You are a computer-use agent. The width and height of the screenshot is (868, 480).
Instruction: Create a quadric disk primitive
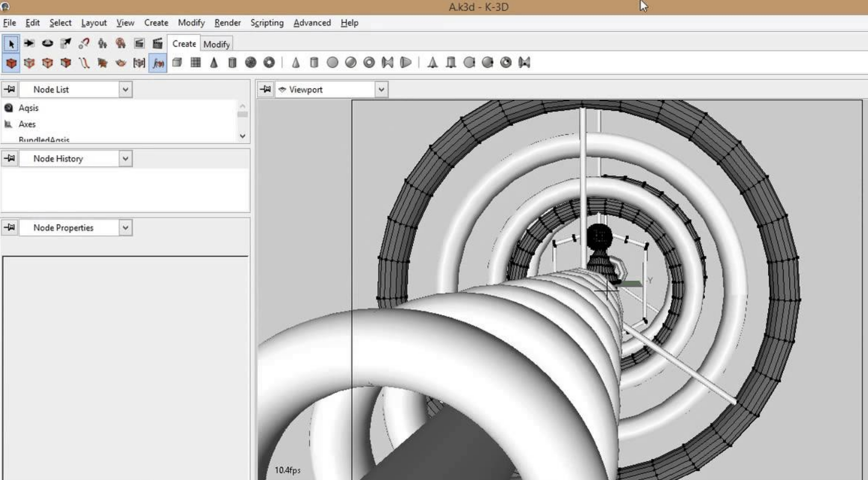(332, 62)
